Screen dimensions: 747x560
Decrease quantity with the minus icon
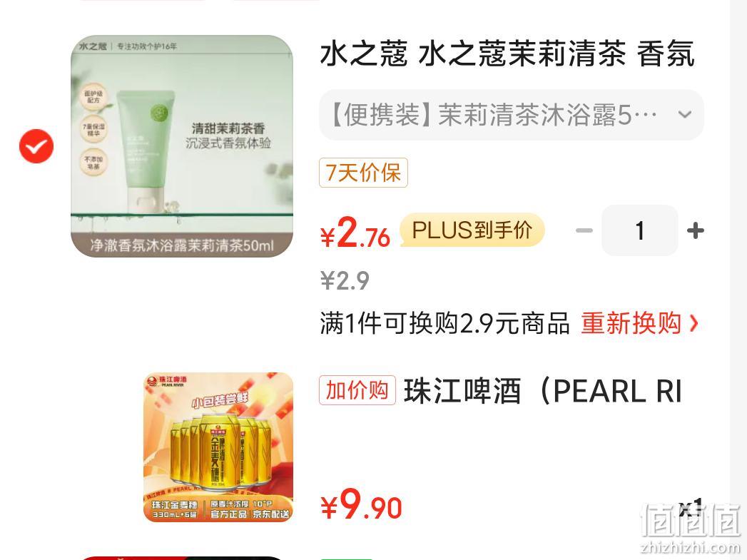pos(584,231)
